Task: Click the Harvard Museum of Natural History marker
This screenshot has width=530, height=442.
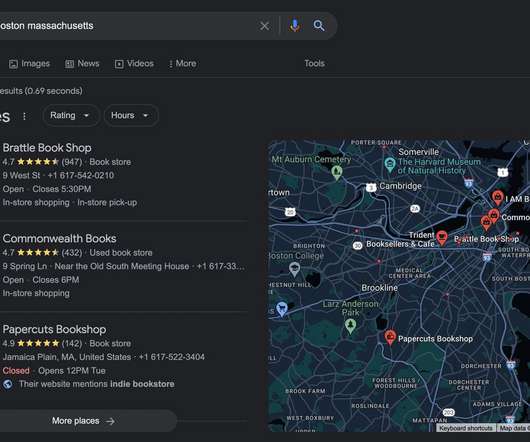Action: point(390,165)
